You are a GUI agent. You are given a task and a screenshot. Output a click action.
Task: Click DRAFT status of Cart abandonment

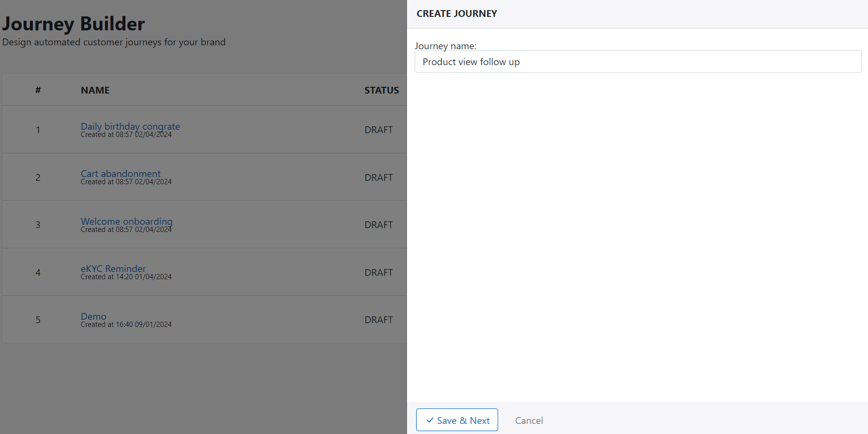[x=379, y=177]
